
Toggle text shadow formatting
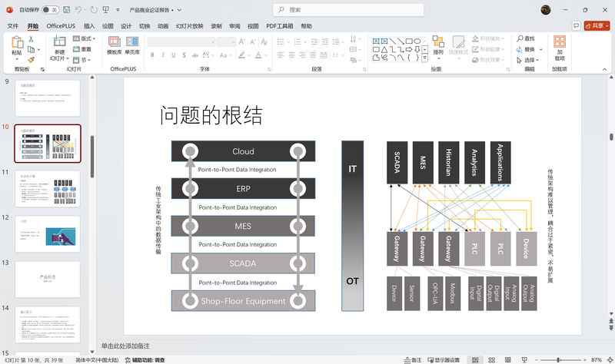[x=184, y=55]
